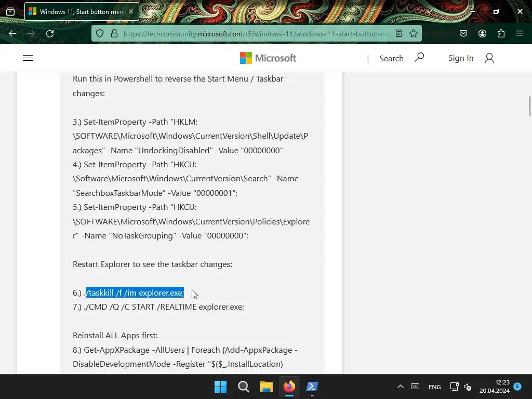Open muted volume tray icon
The height and width of the screenshot is (399, 532).
[x=468, y=387]
